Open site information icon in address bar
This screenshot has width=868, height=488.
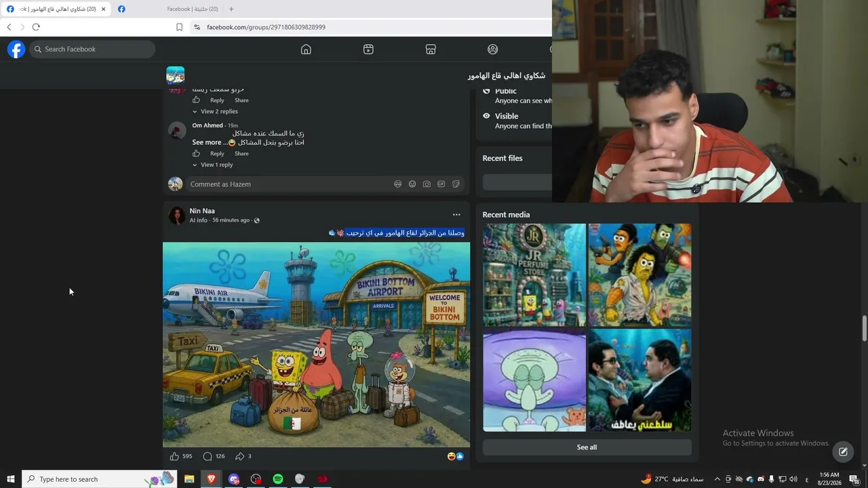pyautogui.click(x=197, y=27)
